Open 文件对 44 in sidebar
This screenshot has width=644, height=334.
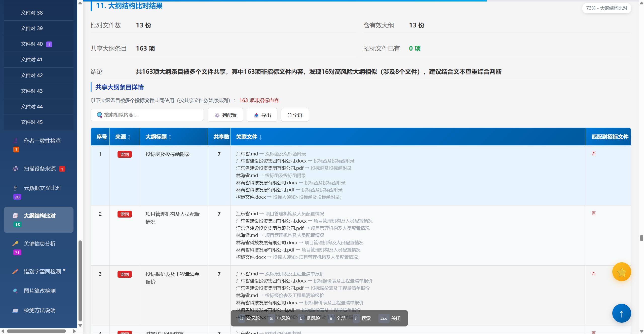pos(39,107)
